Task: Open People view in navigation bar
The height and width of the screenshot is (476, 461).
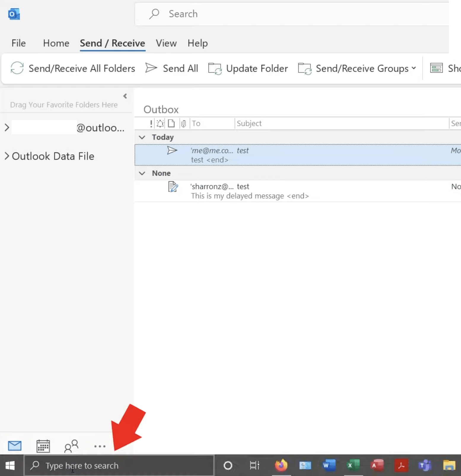Action: pos(71,446)
